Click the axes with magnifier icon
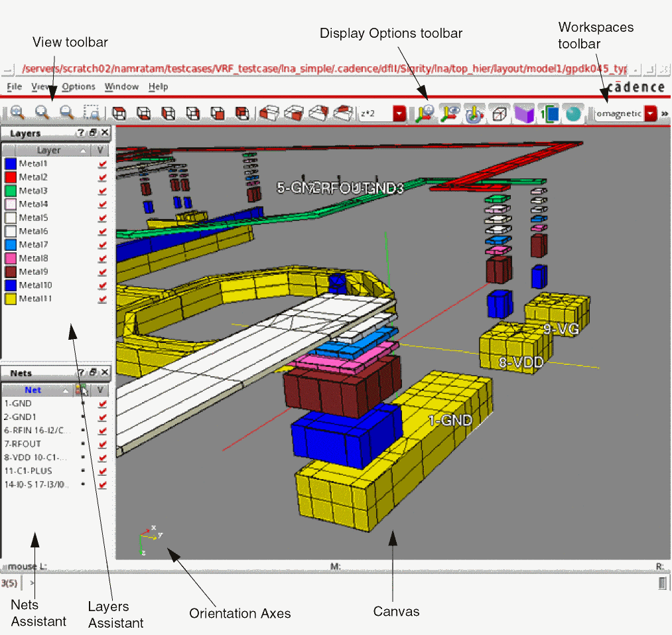This screenshot has width=672, height=635. 425,113
